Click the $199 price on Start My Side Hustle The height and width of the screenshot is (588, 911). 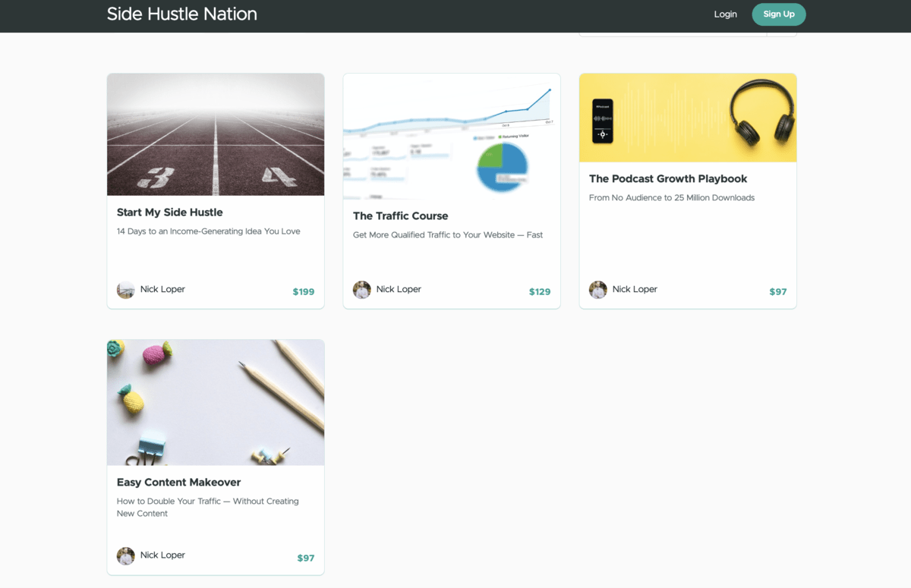[303, 292]
